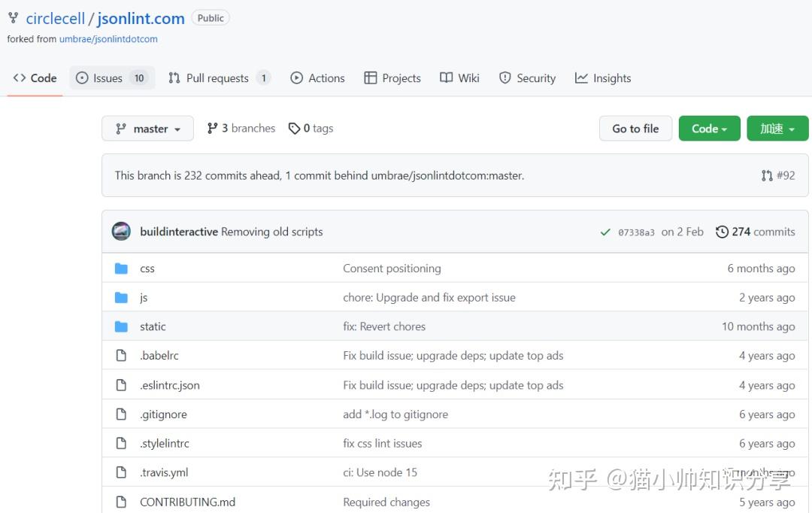View the 3 branches link
Screen dimensions: 812x513
click(241, 128)
